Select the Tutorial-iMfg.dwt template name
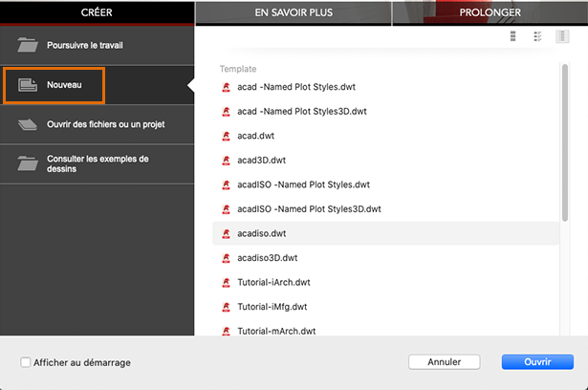This screenshot has width=588, height=390. click(272, 307)
